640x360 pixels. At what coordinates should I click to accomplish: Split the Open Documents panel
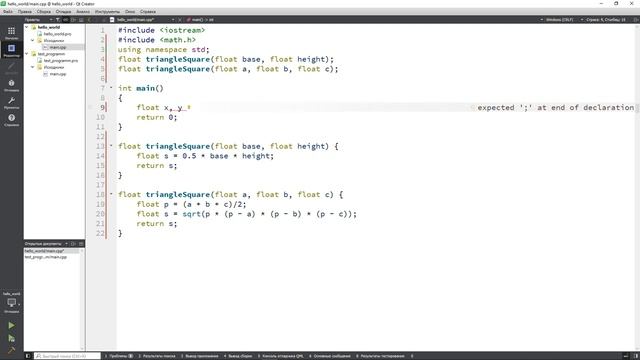[73, 244]
